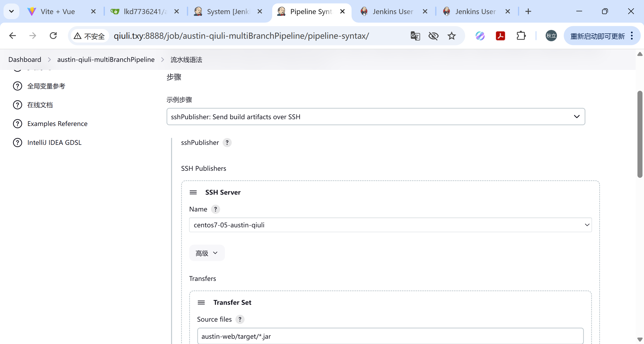The height and width of the screenshot is (344, 644).
Task: Expand the 高级 advanced options
Action: (207, 253)
